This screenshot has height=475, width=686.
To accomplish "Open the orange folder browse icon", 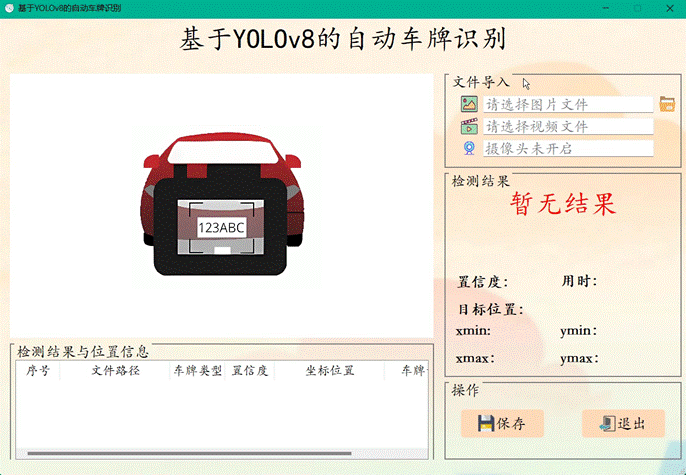I will [667, 104].
